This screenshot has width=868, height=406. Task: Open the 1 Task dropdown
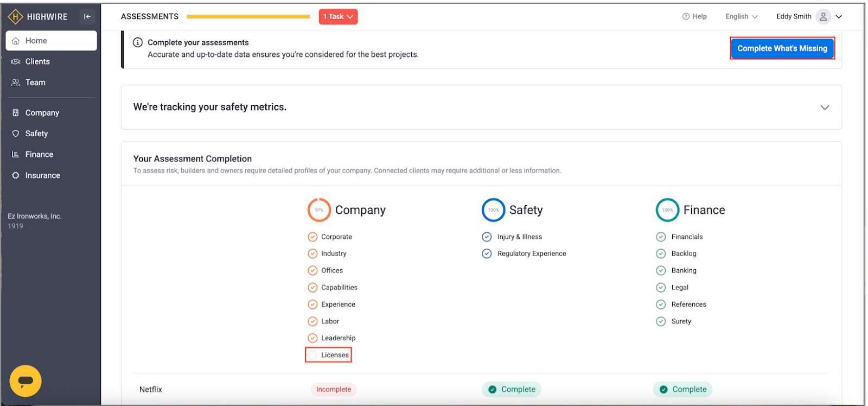tap(338, 17)
